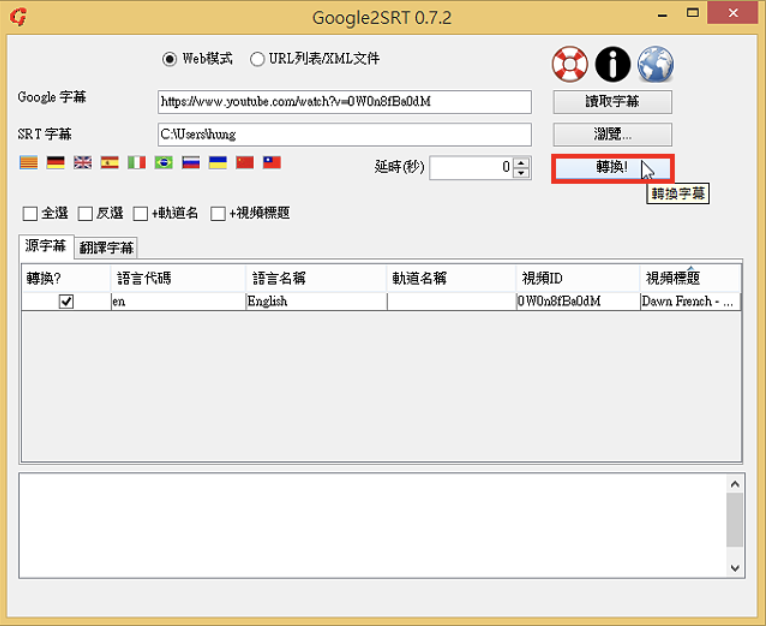Enable the +軌道名 checkbox

click(140, 214)
